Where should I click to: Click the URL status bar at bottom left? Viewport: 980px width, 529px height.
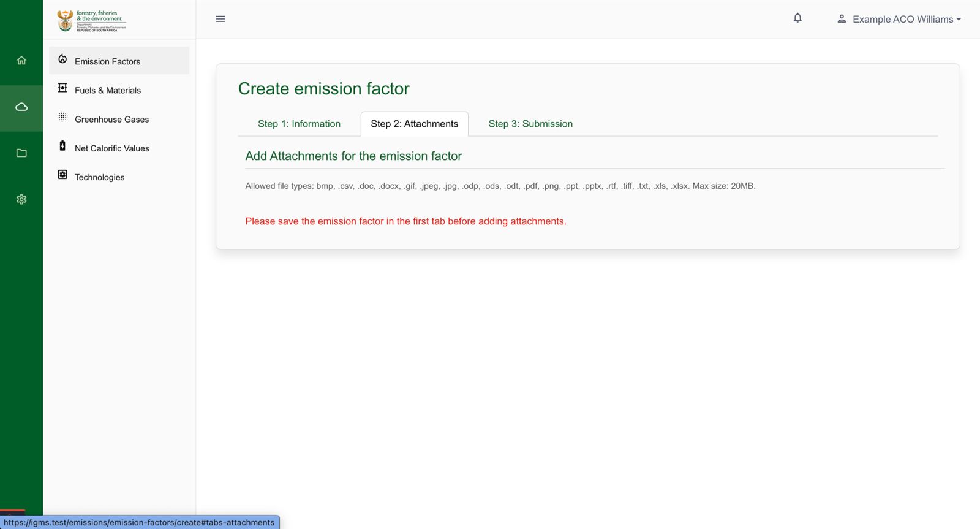pyautogui.click(x=140, y=522)
